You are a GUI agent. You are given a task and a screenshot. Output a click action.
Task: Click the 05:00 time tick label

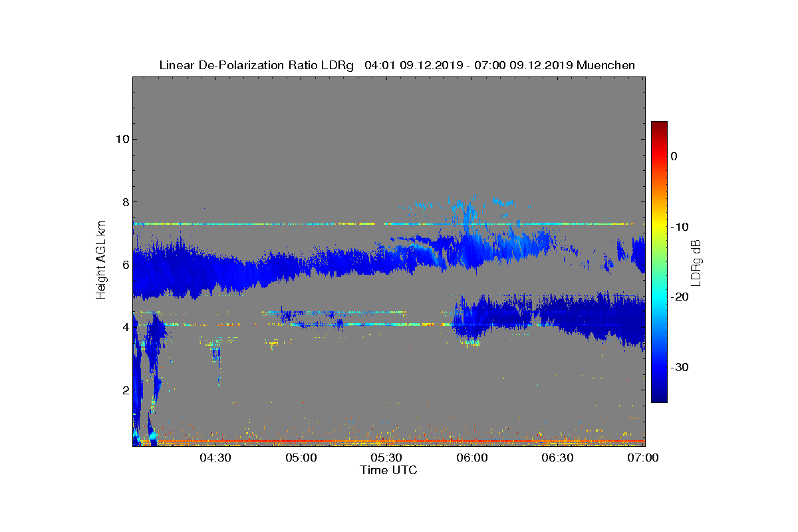coord(301,458)
